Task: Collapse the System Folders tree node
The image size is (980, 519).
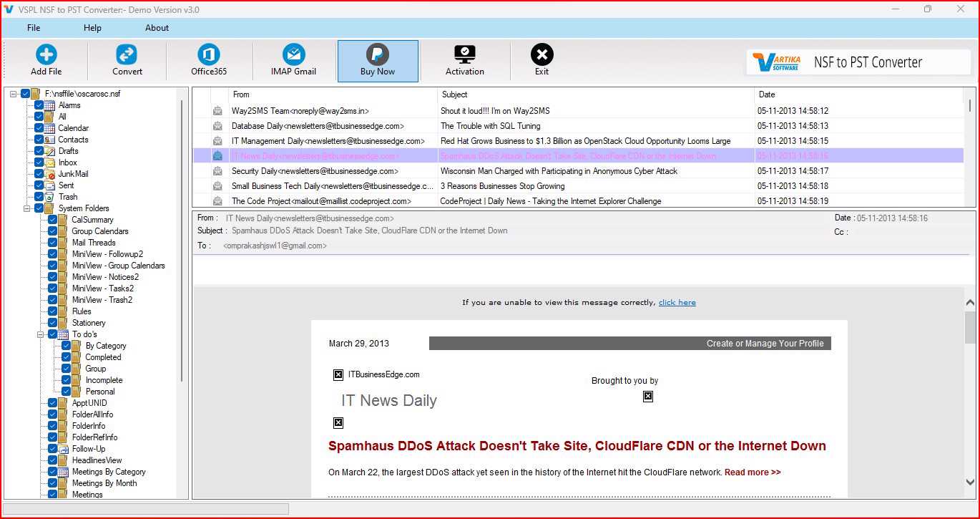Action: 27,208
